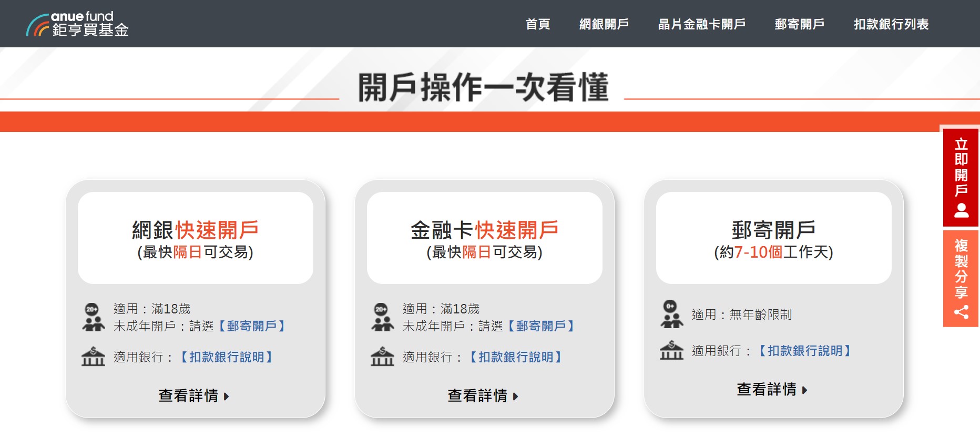
Task: Expand 查看詳情 in the 郵寄開戶 card
Action: point(772,389)
